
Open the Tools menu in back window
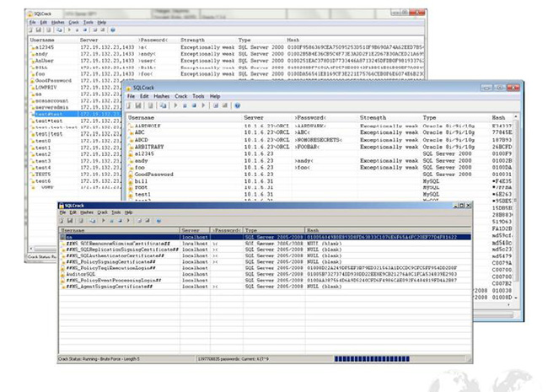click(88, 23)
